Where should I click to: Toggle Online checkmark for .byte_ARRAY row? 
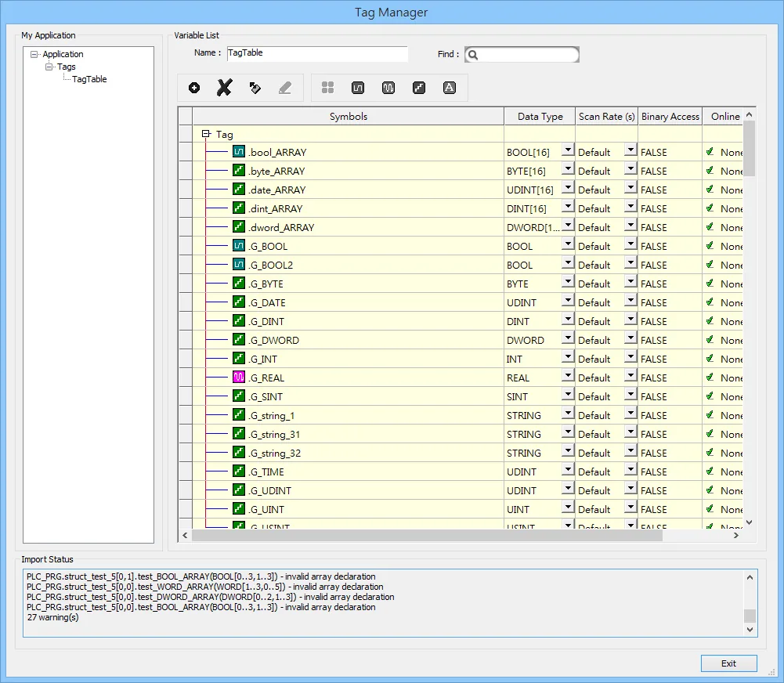(x=710, y=171)
